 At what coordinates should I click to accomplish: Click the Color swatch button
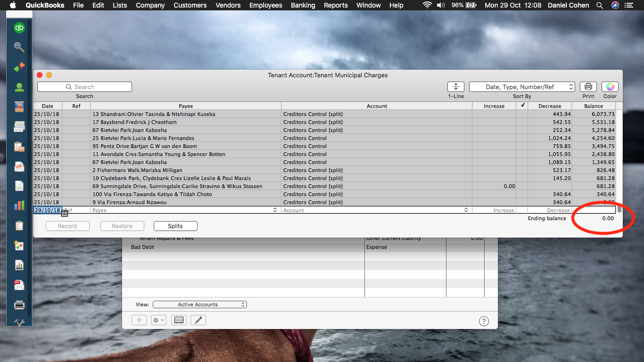tap(610, 87)
